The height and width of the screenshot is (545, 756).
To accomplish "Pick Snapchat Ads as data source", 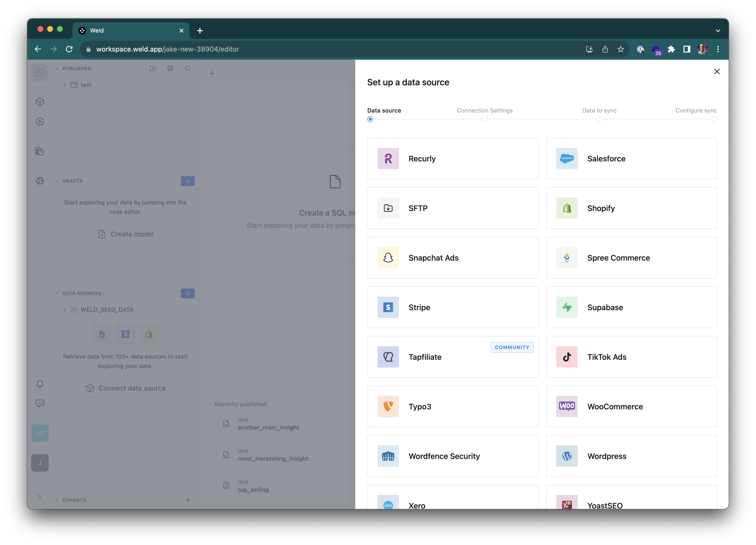I will click(452, 258).
